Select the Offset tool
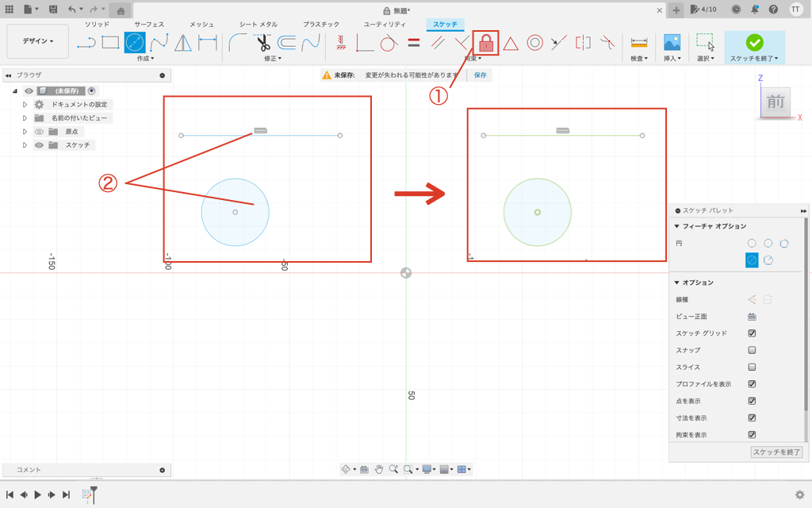 point(286,43)
